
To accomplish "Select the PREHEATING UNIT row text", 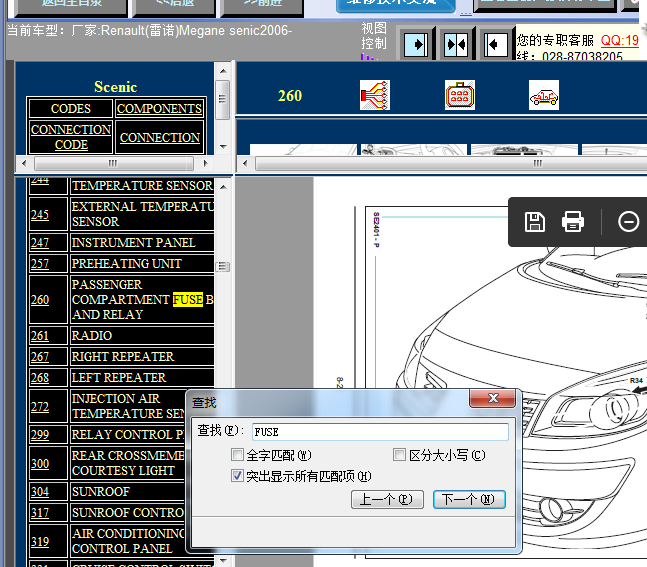I will click(127, 264).
